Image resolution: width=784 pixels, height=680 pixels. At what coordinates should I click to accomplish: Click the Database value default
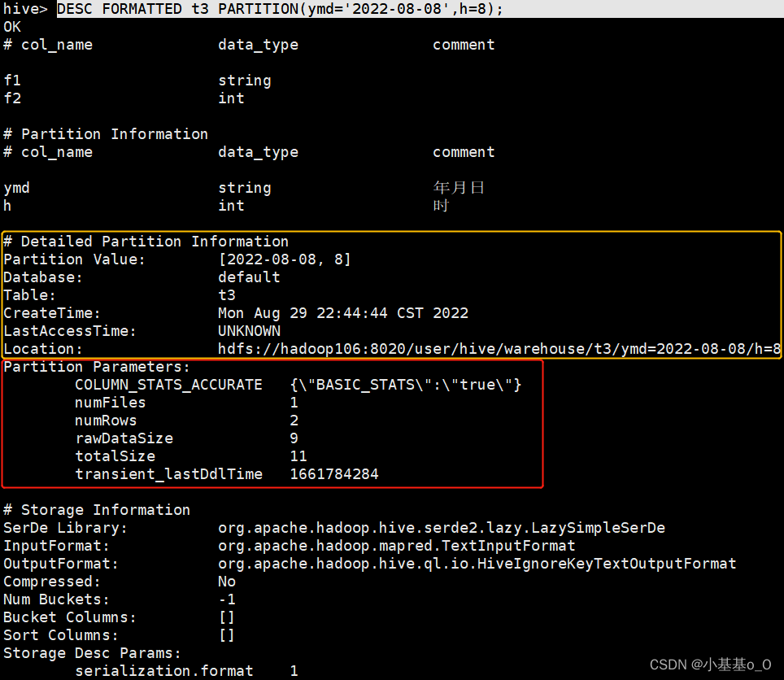[x=249, y=277]
